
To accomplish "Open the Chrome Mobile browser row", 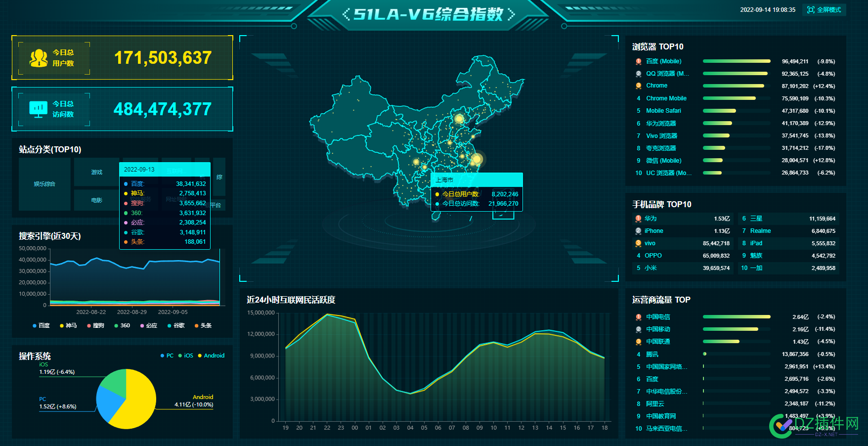I will tap(736, 98).
